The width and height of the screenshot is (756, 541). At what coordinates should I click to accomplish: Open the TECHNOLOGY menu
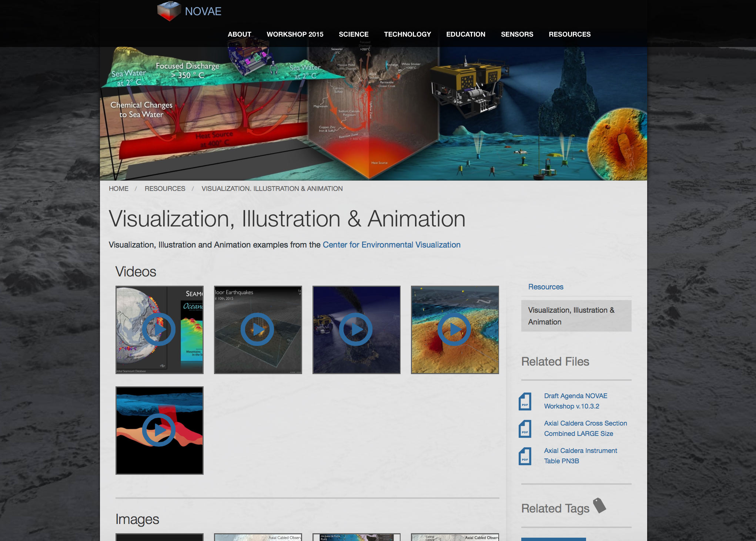407,34
